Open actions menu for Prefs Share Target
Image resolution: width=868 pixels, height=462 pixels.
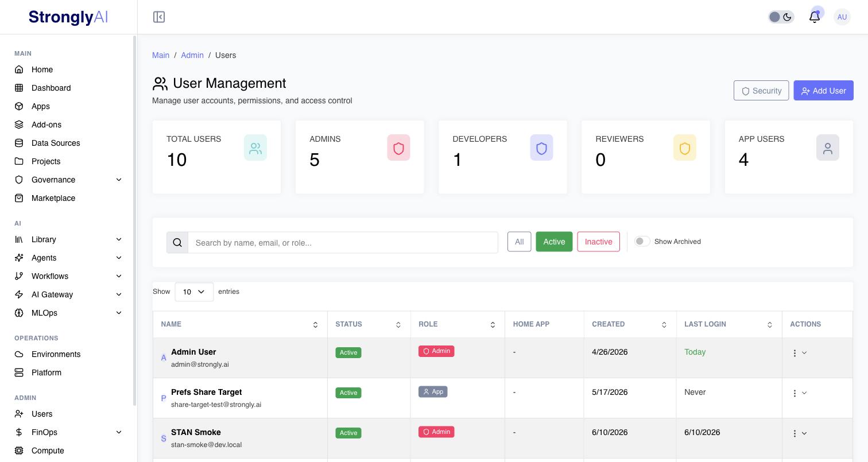[x=799, y=393]
